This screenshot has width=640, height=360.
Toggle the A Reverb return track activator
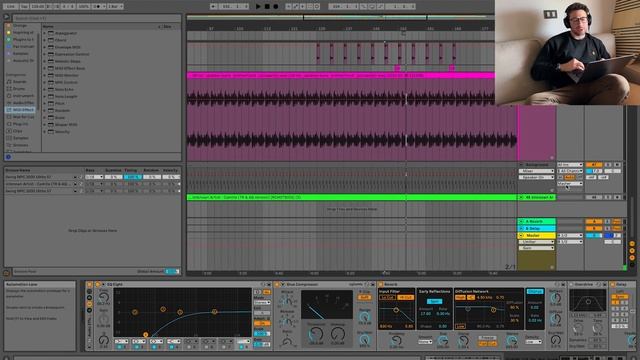[x=593, y=221]
